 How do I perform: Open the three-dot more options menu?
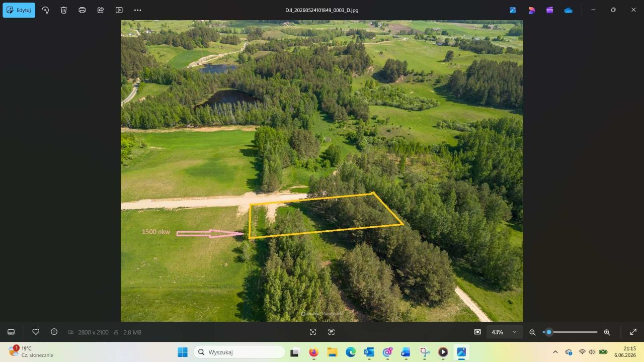pos(138,10)
